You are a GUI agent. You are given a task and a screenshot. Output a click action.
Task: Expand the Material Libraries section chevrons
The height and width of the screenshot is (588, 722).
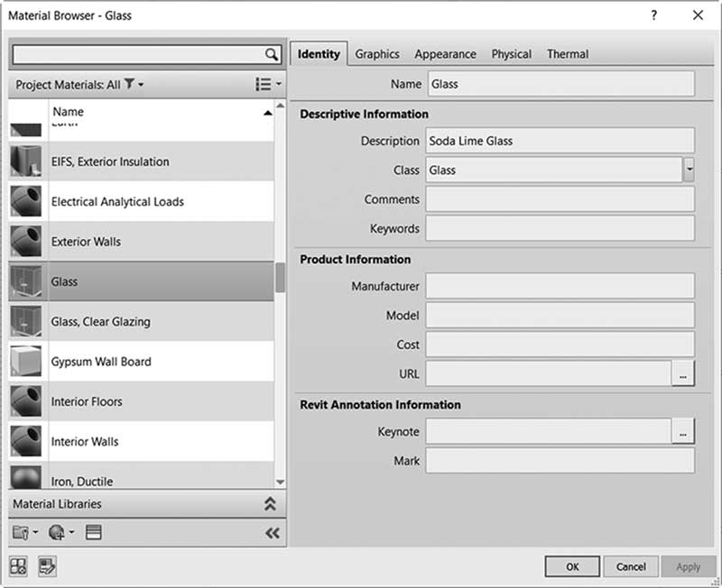(x=270, y=504)
